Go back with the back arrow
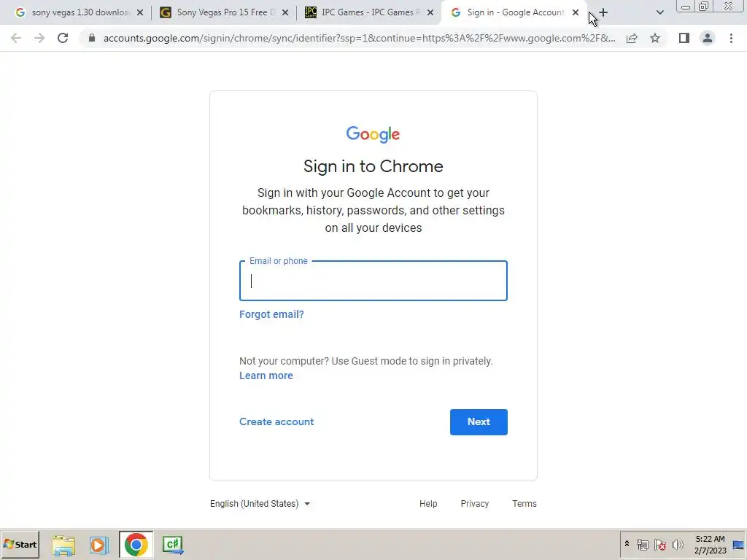747x560 pixels. [16, 38]
